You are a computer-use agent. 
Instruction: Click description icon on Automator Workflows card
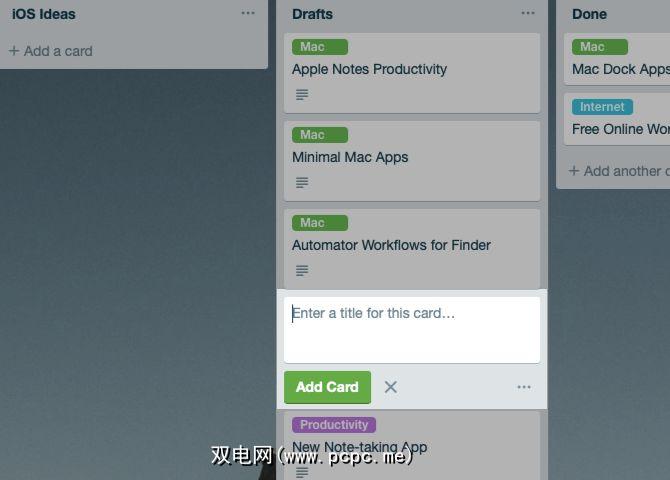302,270
